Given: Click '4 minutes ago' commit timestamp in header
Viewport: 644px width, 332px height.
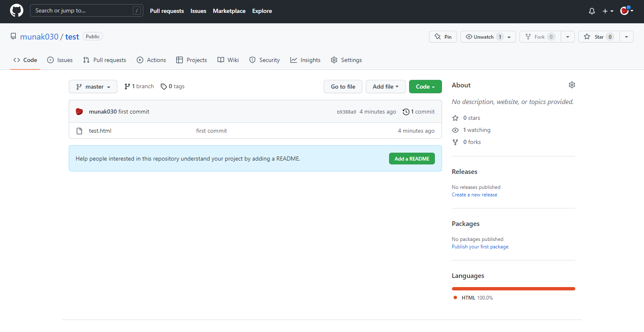Looking at the screenshot, I should click(378, 111).
